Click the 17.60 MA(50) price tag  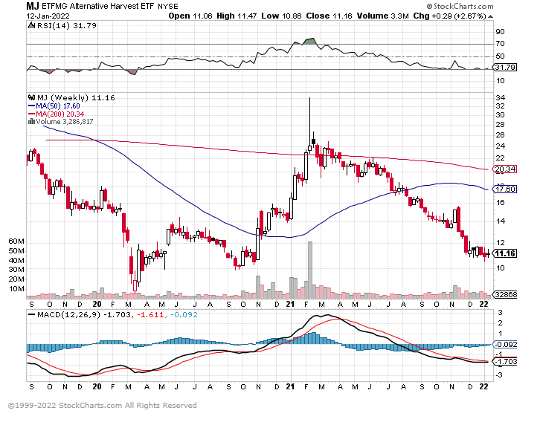coord(505,189)
